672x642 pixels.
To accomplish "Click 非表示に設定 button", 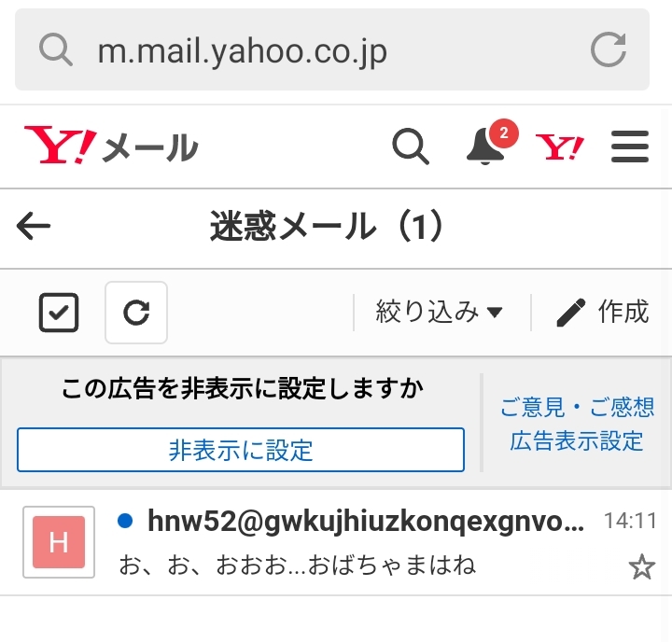I will [x=241, y=450].
